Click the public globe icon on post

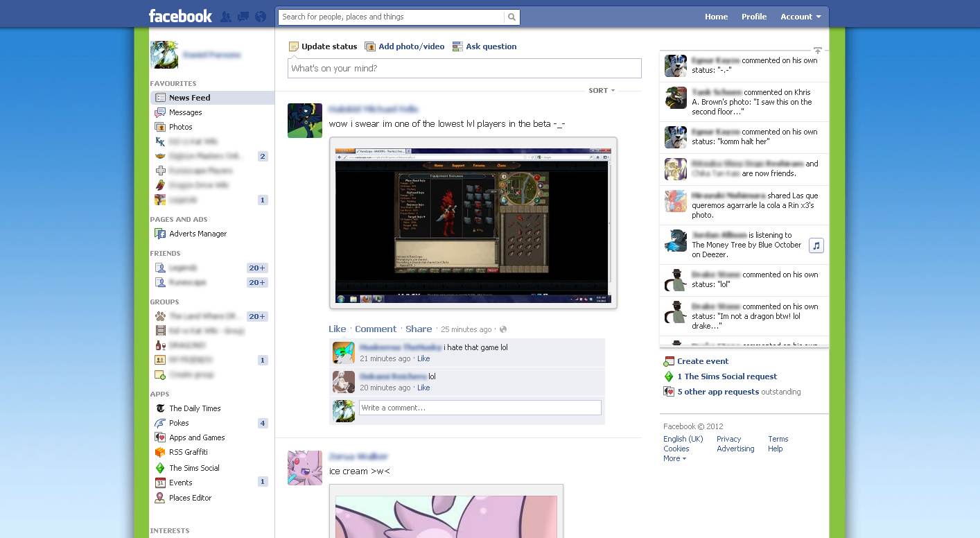pos(503,329)
